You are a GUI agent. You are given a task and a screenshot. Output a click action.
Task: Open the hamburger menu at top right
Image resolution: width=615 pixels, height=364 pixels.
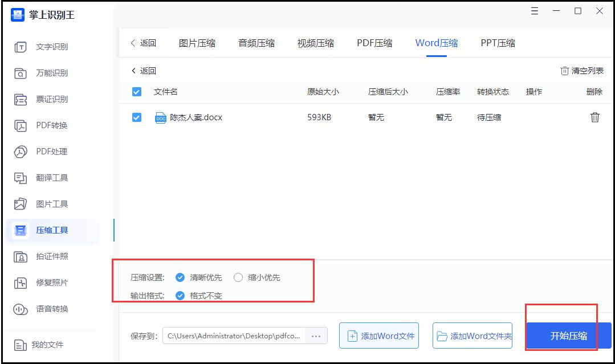click(x=534, y=11)
